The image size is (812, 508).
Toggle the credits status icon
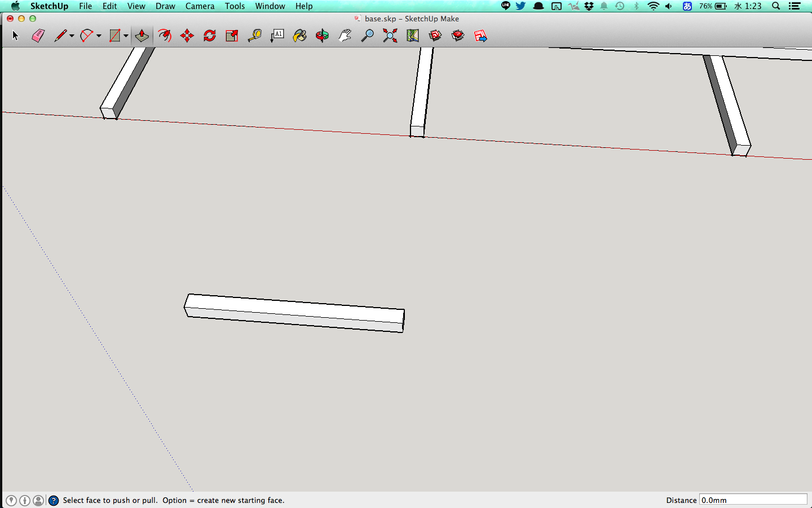[x=25, y=501]
